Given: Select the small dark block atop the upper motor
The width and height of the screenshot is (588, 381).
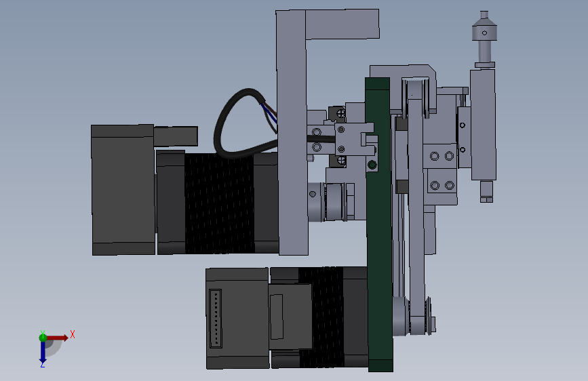Looking at the screenshot, I should [x=176, y=136].
